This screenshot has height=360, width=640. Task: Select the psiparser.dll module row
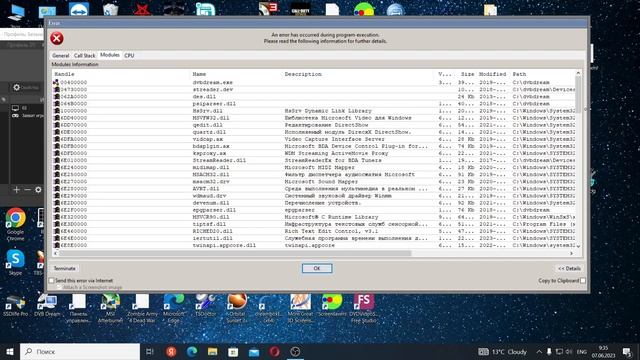coord(314,104)
